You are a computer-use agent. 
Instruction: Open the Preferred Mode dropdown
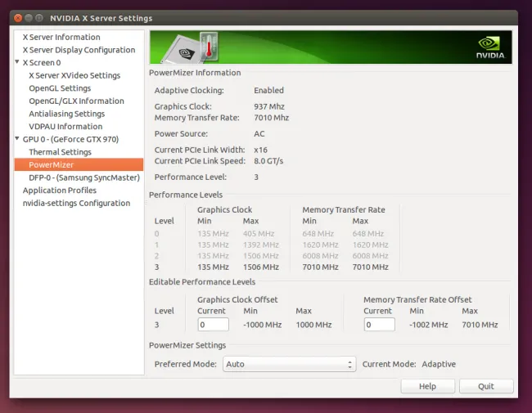coord(289,364)
